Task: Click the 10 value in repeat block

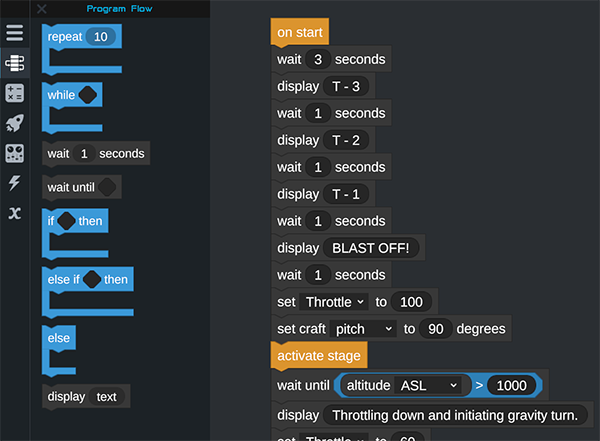Action: click(x=101, y=36)
